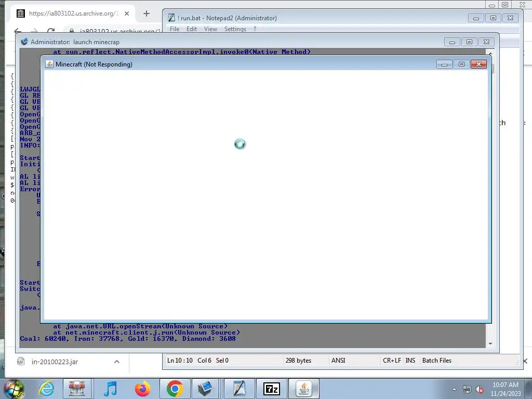This screenshot has width=532, height=399.
Task: Click the console scrollbar down arrow
Action: click(490, 344)
